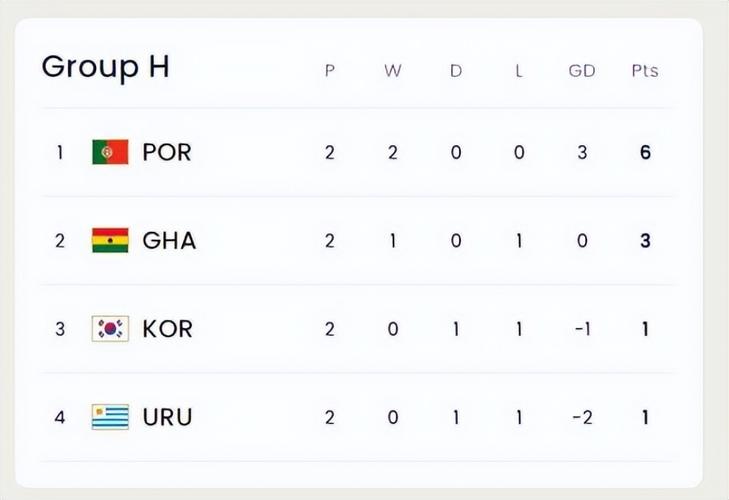Open the KOR team entry

(168, 328)
